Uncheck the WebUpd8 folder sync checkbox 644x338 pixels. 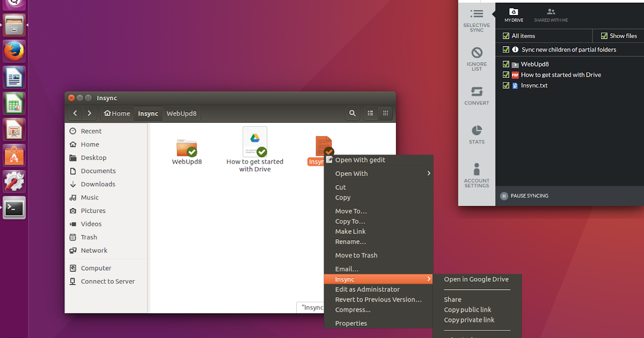point(506,64)
